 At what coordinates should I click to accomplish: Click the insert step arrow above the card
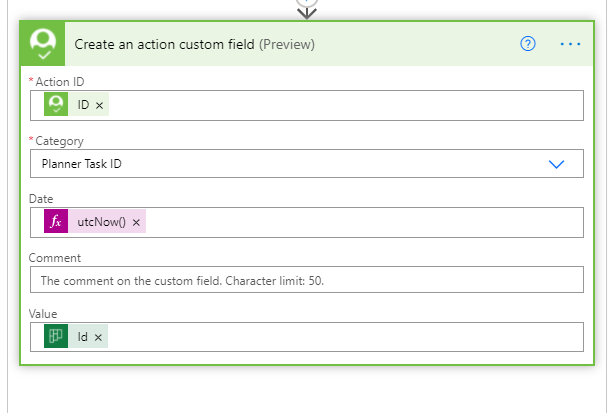pyautogui.click(x=307, y=13)
